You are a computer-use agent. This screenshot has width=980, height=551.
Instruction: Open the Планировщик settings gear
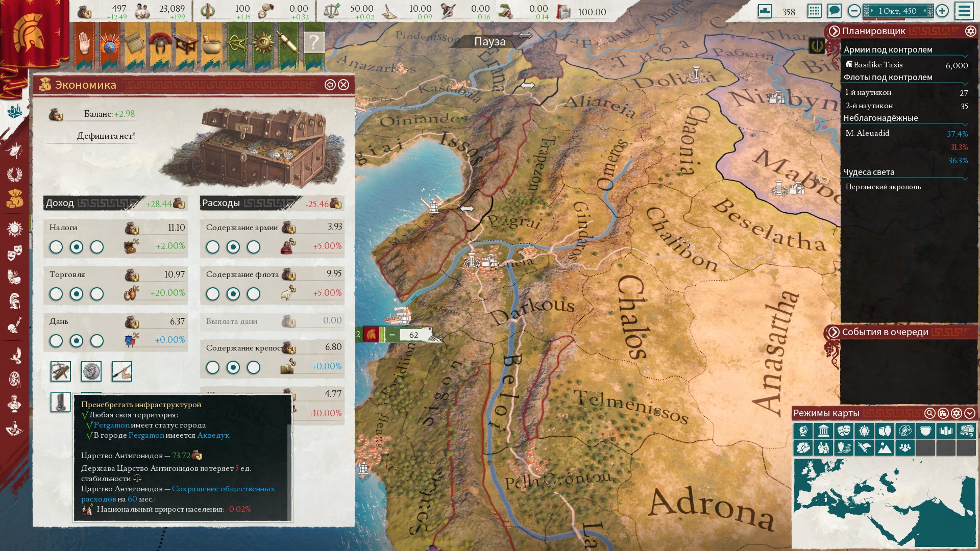pyautogui.click(x=970, y=31)
